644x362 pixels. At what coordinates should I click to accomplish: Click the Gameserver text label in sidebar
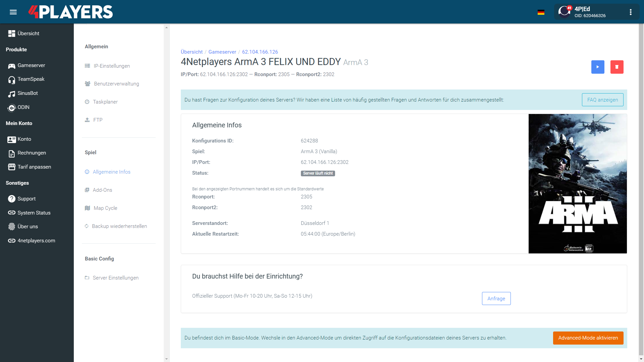click(x=31, y=65)
